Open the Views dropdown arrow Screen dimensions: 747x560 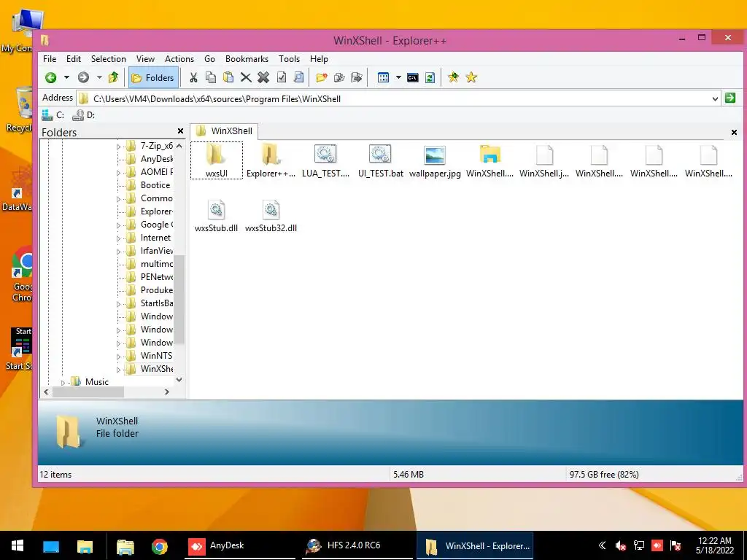coord(398,77)
